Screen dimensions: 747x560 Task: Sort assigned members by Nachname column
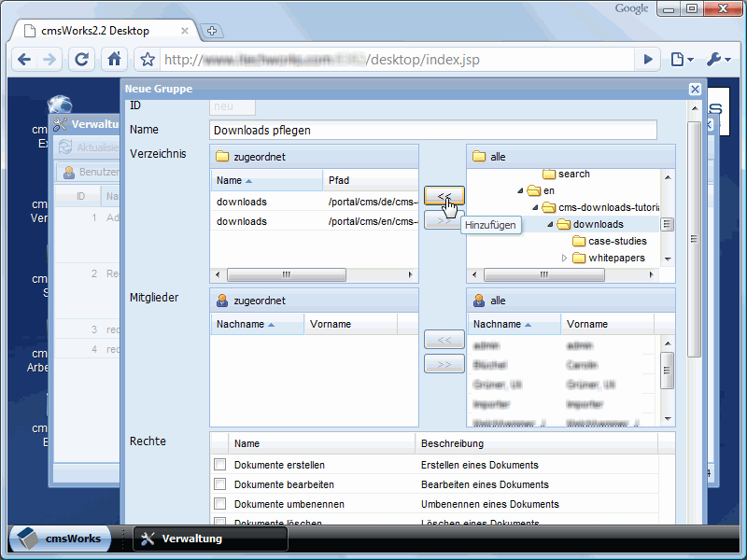click(258, 324)
